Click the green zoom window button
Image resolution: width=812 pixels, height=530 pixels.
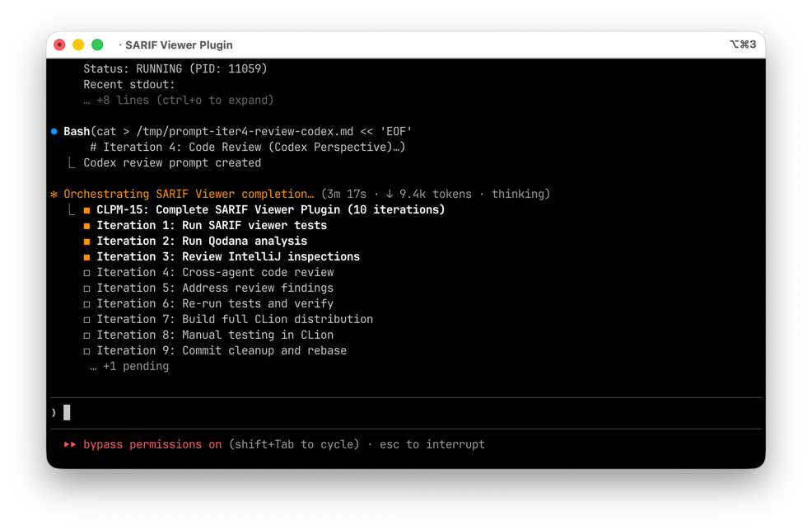point(97,45)
